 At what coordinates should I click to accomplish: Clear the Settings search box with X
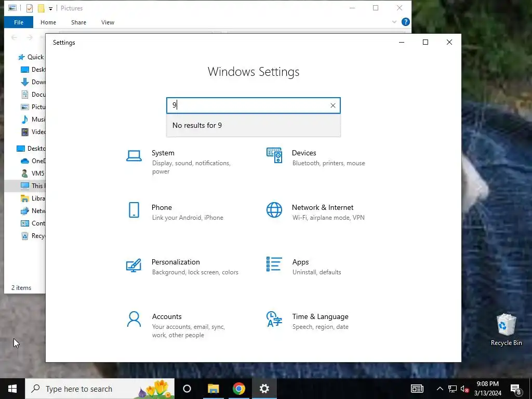(333, 105)
